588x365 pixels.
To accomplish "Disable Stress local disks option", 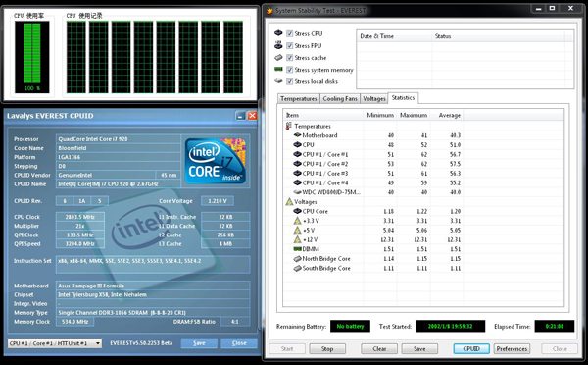I will (289, 81).
